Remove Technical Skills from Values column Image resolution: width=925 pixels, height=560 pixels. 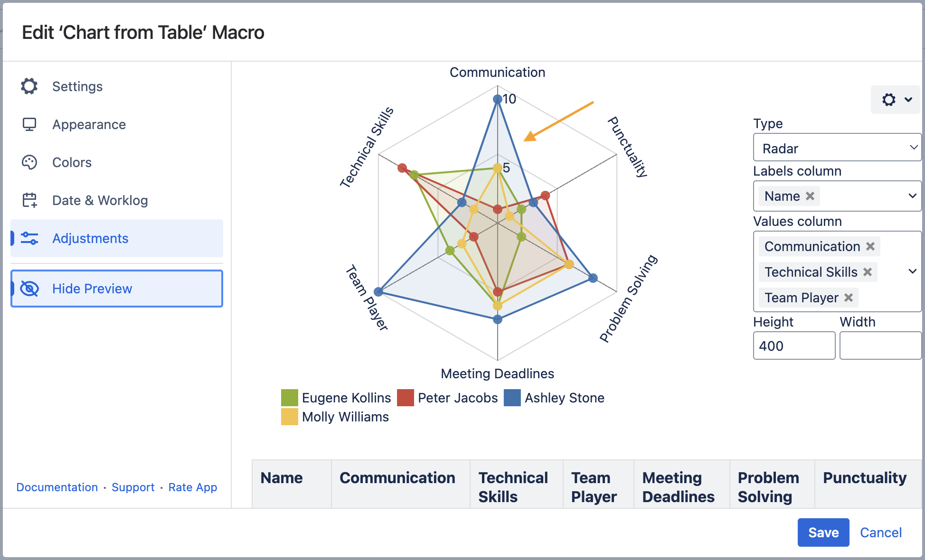click(868, 272)
